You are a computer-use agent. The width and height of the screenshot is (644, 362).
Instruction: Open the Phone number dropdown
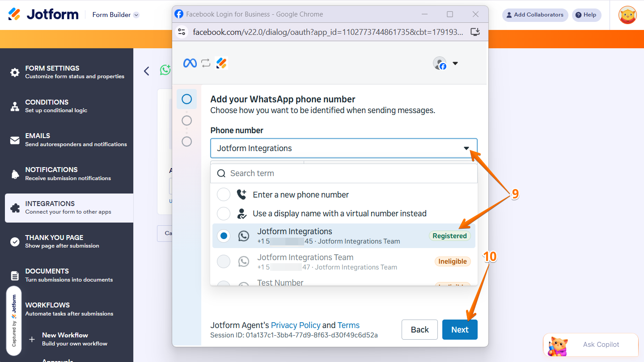pos(344,148)
